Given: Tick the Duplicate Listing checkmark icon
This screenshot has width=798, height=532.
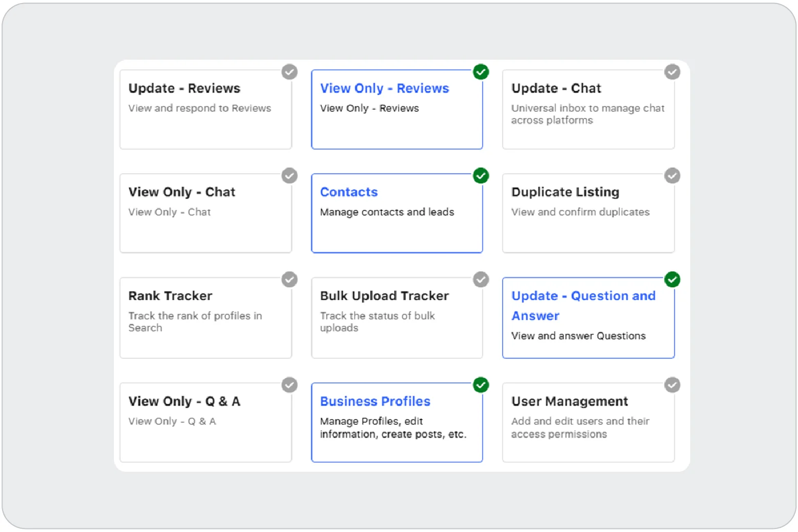Looking at the screenshot, I should (x=672, y=176).
